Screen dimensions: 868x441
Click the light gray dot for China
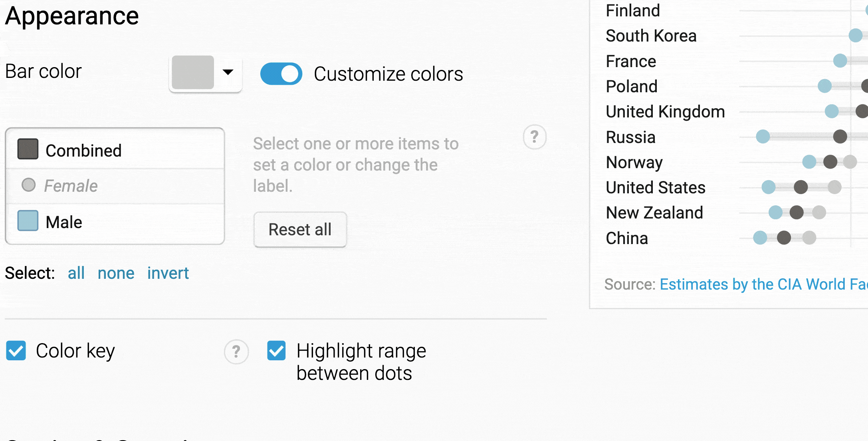click(x=809, y=238)
